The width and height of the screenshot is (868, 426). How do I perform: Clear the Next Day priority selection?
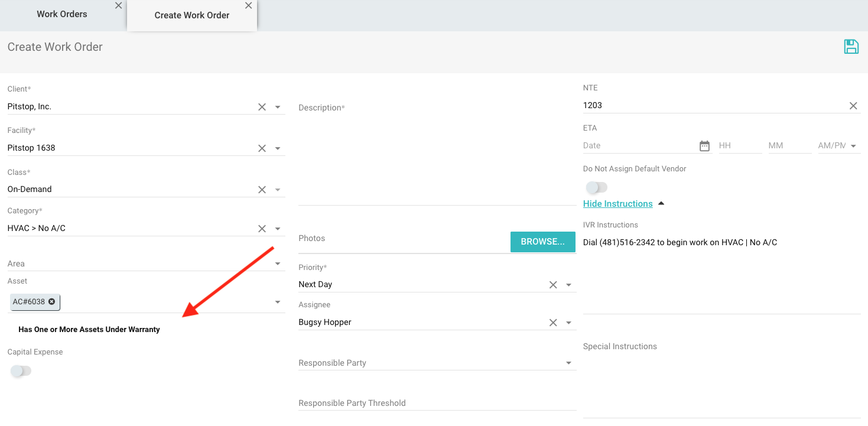[553, 285]
